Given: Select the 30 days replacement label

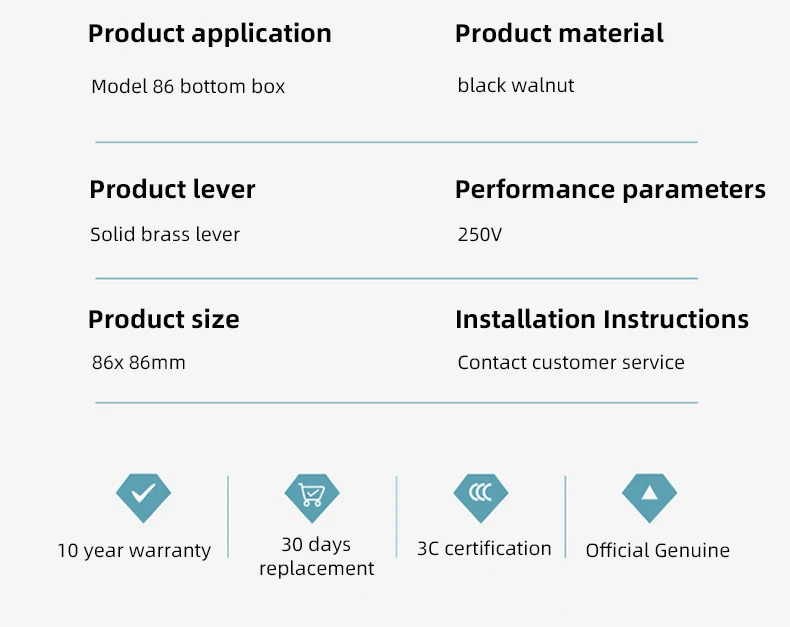Looking at the screenshot, I should (316, 556).
